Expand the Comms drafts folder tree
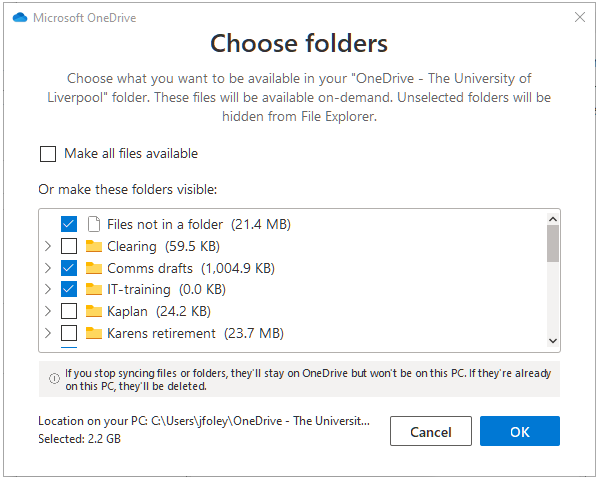 coord(48,268)
